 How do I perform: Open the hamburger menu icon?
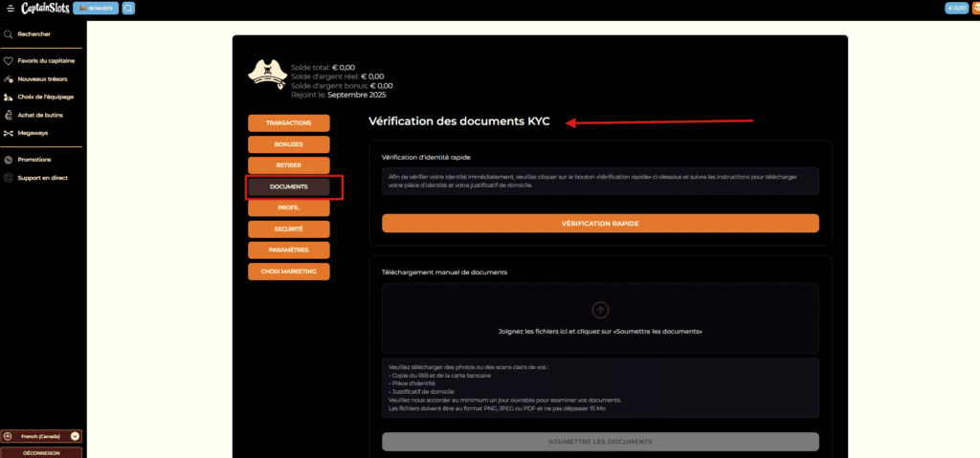pos(10,8)
